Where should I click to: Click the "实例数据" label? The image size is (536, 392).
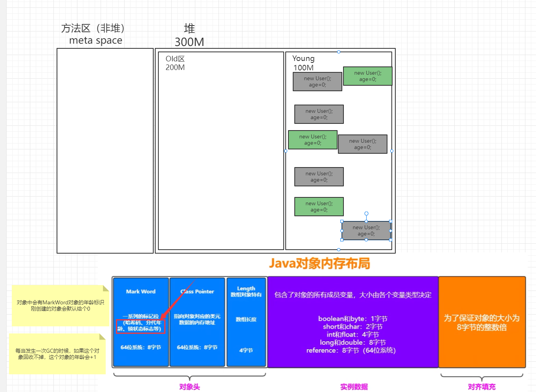click(354, 387)
